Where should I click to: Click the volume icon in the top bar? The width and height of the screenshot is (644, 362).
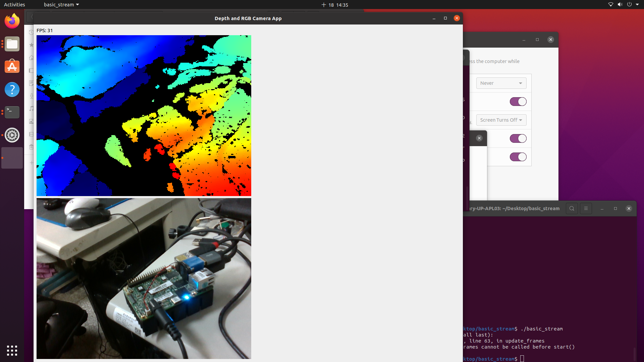pyautogui.click(x=620, y=4)
